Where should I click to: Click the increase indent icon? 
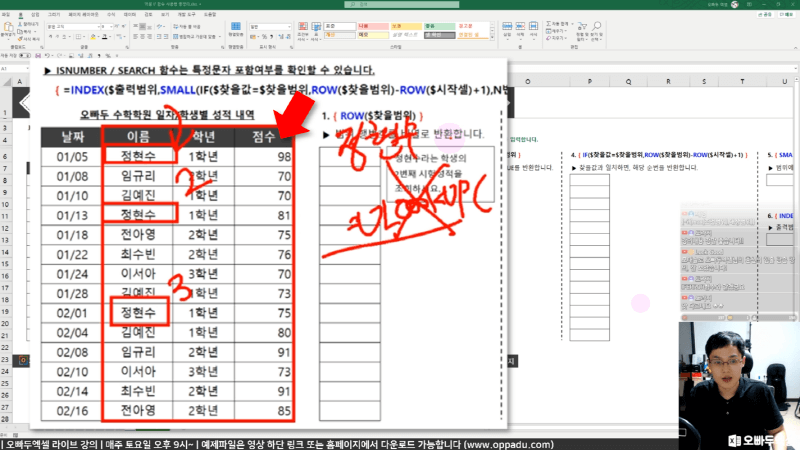(x=166, y=37)
